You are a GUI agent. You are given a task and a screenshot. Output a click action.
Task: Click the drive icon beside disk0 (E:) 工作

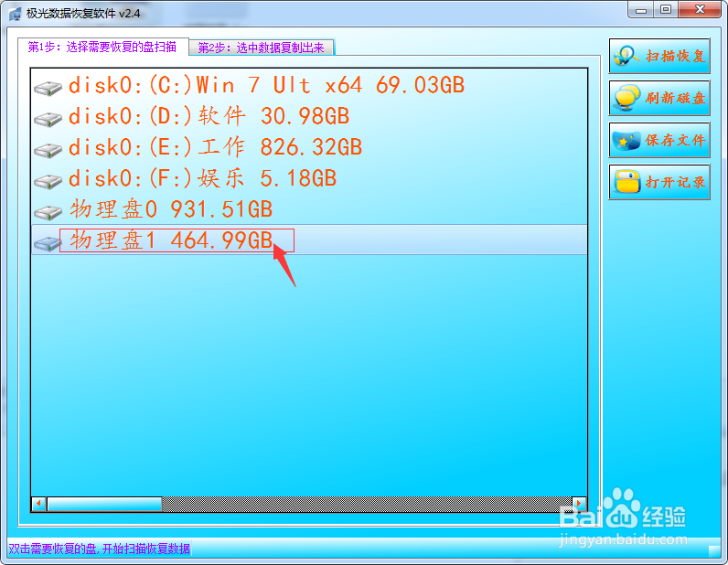click(x=48, y=150)
